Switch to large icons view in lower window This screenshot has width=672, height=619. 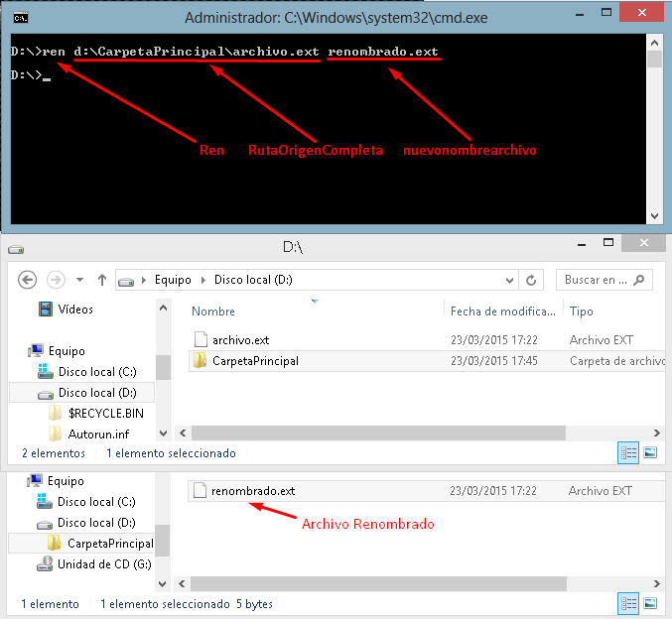point(650,603)
